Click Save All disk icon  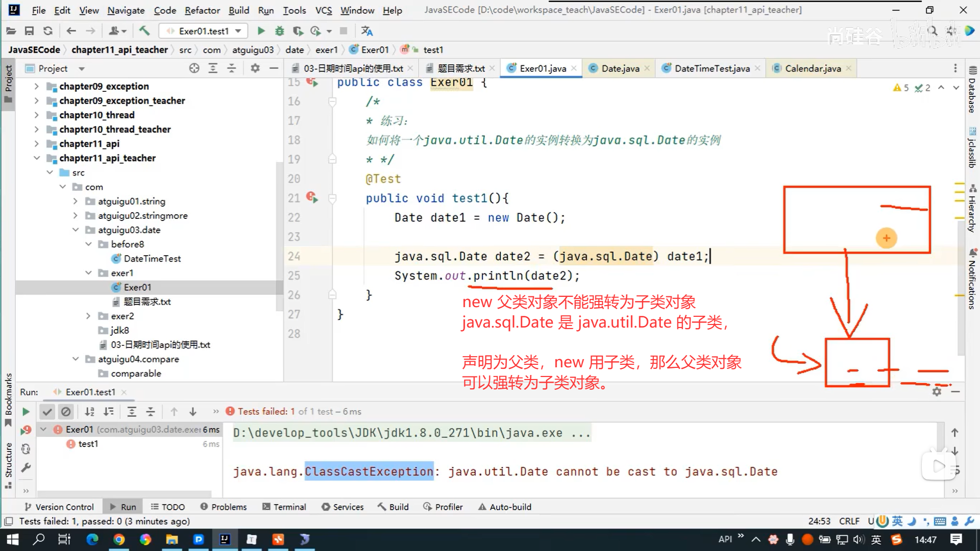(x=29, y=31)
